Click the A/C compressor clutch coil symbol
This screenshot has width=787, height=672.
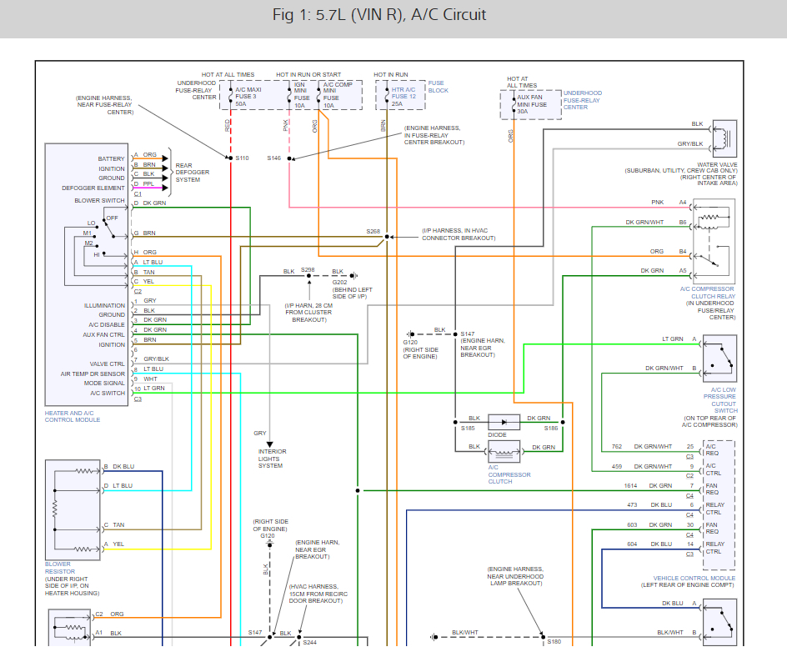coord(504,452)
